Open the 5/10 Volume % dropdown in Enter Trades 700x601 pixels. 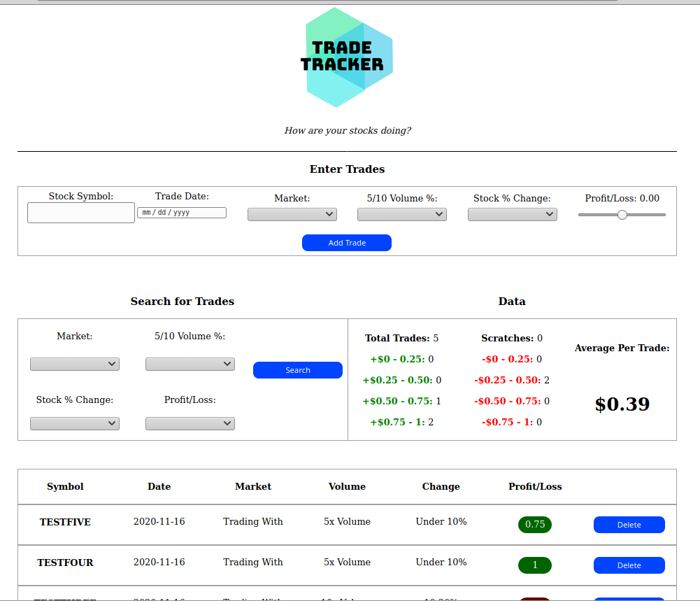coord(401,214)
